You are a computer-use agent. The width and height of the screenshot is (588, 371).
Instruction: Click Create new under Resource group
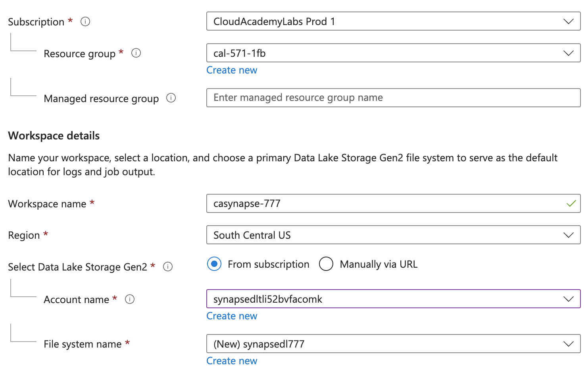pyautogui.click(x=232, y=70)
